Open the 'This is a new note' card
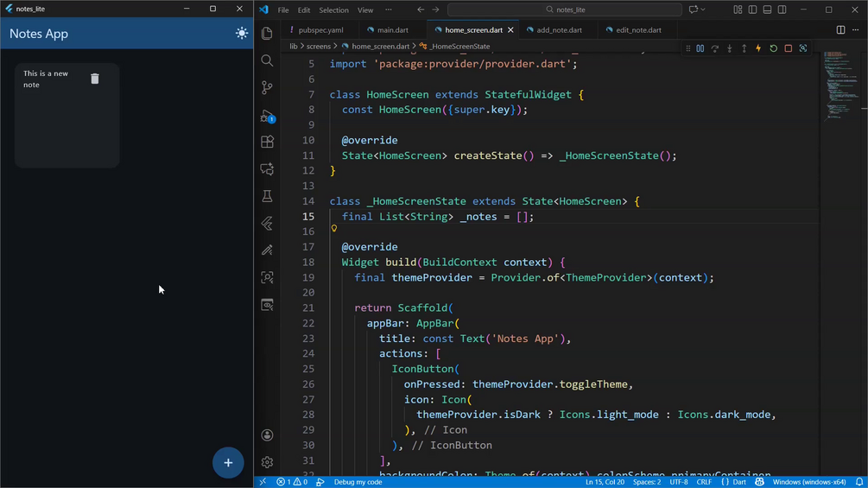The image size is (868, 488). pos(67,115)
